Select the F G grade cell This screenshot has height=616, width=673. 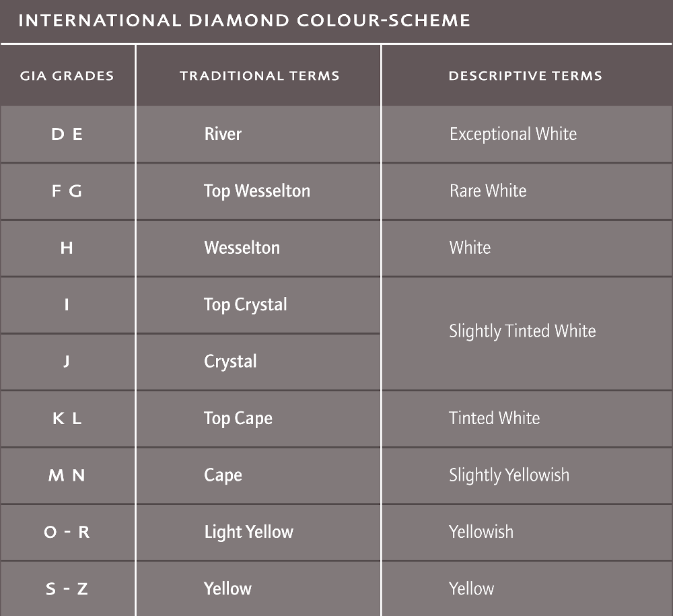[x=67, y=191]
